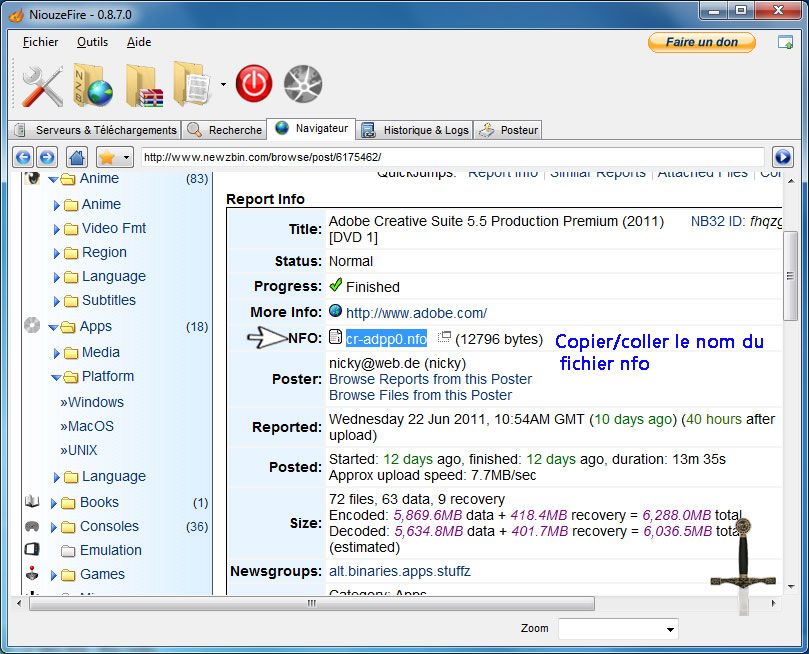Image resolution: width=809 pixels, height=654 pixels.
Task: Click the NFO popup window icon
Action: [444, 337]
